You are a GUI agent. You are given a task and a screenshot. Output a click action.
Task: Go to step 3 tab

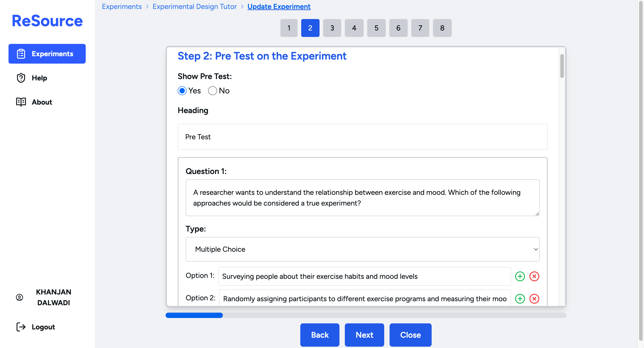(x=332, y=28)
